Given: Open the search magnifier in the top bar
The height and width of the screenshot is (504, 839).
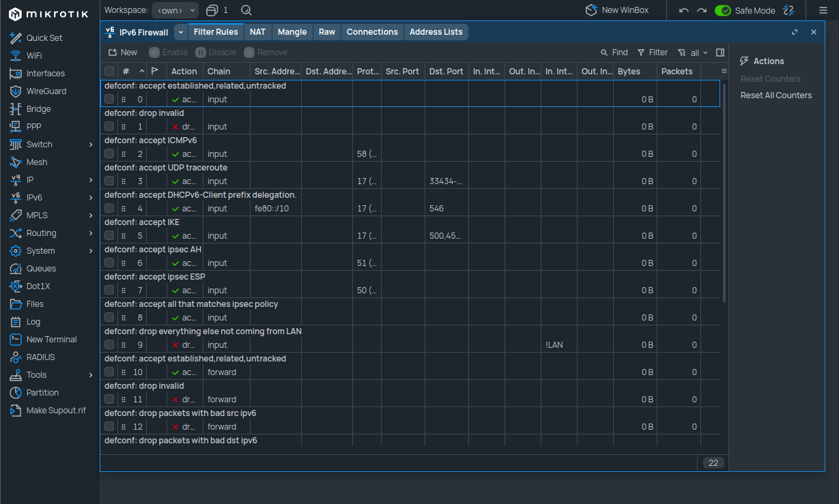Looking at the screenshot, I should click(246, 10).
